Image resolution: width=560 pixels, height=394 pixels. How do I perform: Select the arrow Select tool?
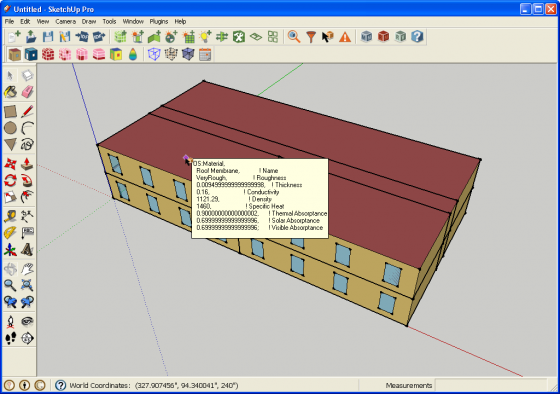coord(10,75)
